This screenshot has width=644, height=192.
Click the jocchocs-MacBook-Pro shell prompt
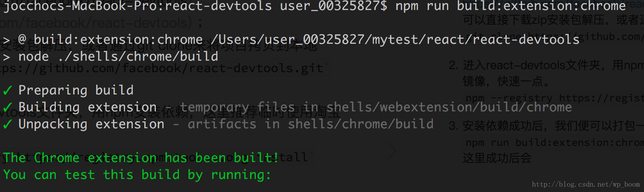click(195, 6)
